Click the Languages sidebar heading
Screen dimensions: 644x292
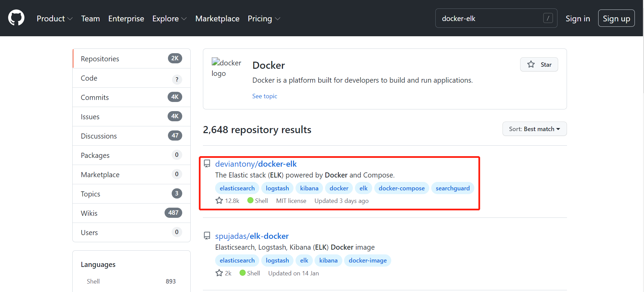click(x=98, y=265)
